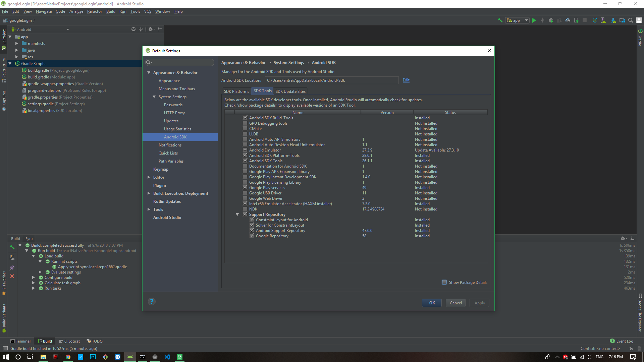Click hammer icon in Build panel sidebar

pyautogui.click(x=12, y=247)
